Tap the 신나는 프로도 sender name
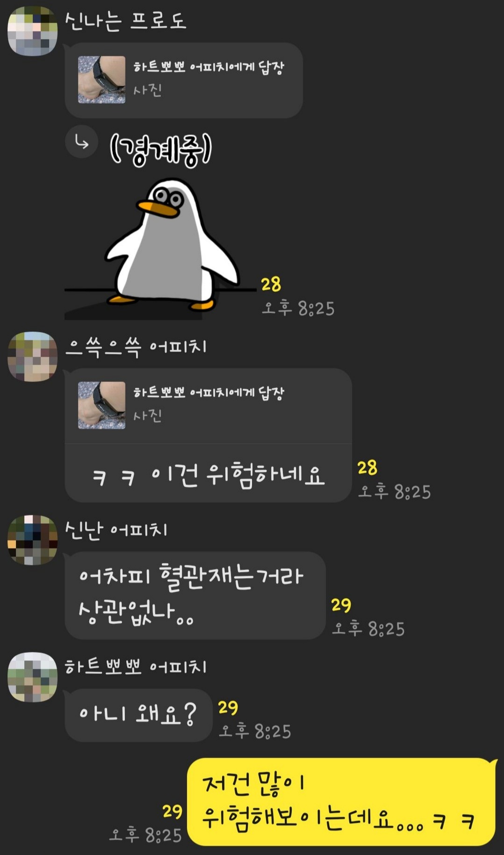 click(x=125, y=21)
